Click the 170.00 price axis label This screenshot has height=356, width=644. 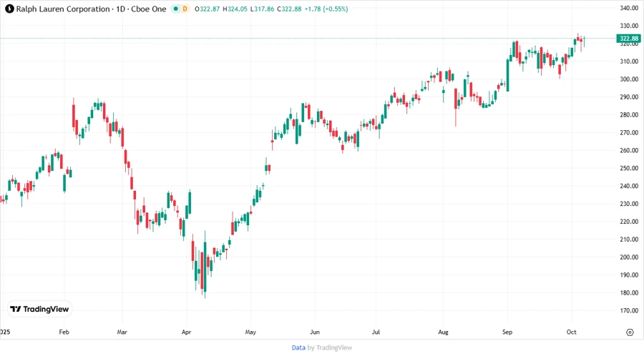(x=628, y=311)
